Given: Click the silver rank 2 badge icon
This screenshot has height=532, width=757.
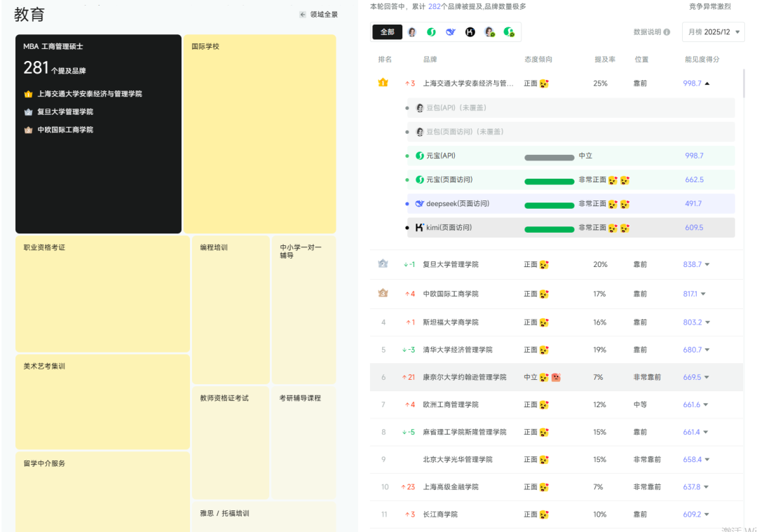Looking at the screenshot, I should [383, 264].
